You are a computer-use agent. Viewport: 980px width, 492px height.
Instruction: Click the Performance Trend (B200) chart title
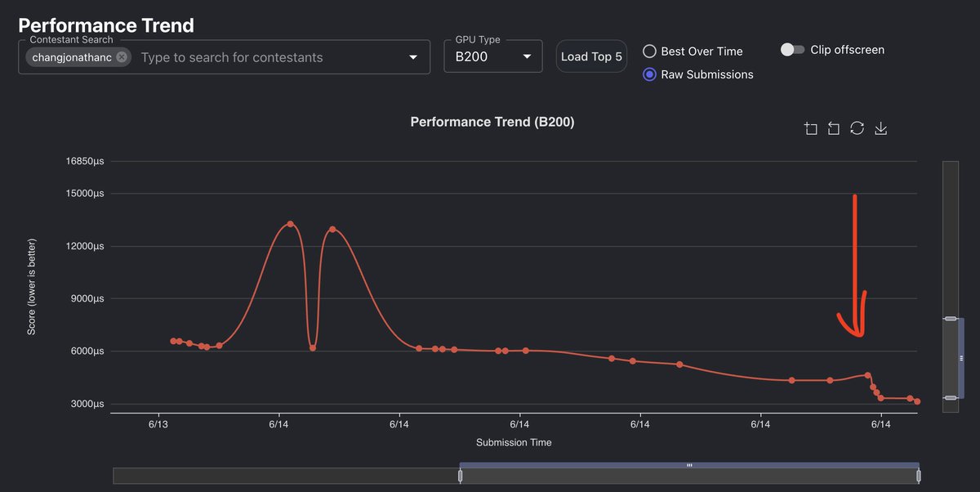492,122
